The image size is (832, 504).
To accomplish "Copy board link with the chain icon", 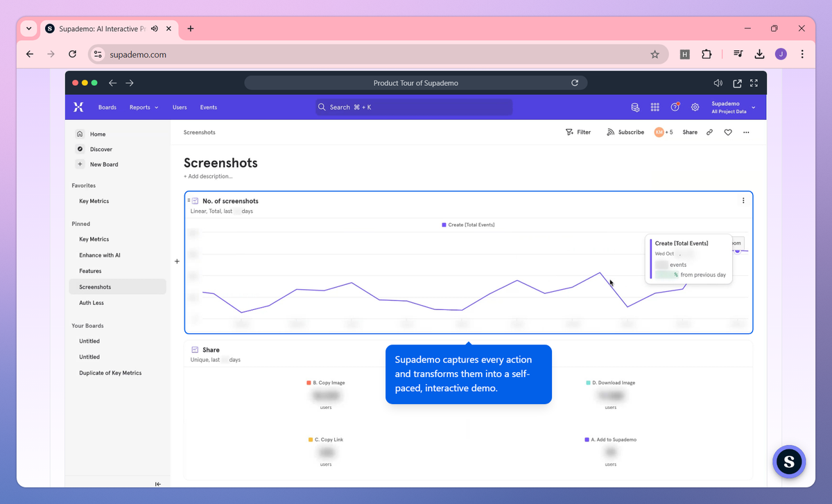I will coord(709,132).
